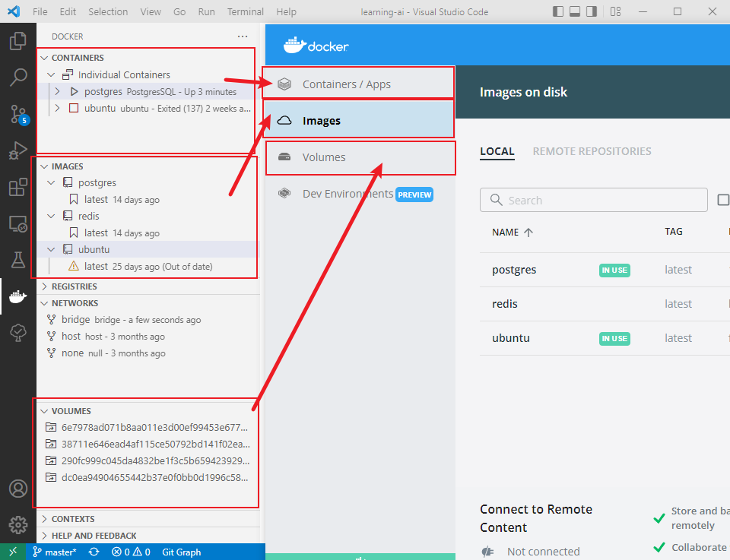Toggle bottom panel layout icon
The width and height of the screenshot is (730, 560).
pos(575,11)
